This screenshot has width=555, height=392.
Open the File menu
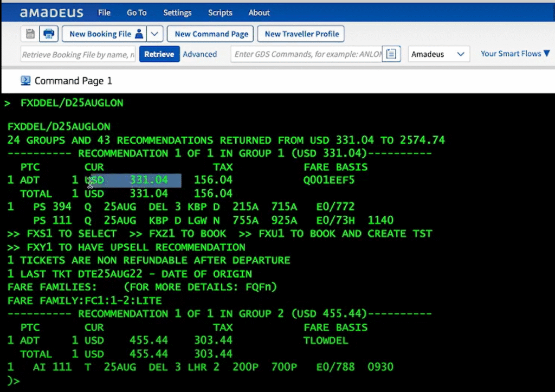pos(104,13)
